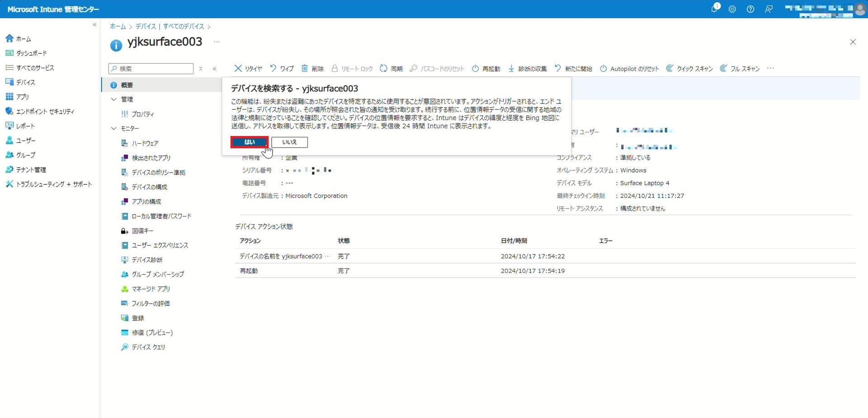Go to ホーム in left navigation
Image resolution: width=868 pixels, height=418 pixels.
click(x=18, y=39)
